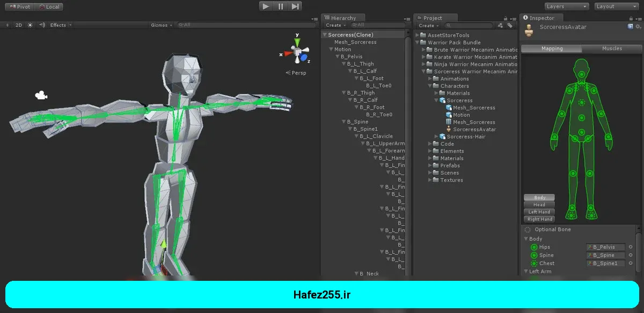644x313 pixels.
Task: Open the Effects dropdown in Scene view
Action: (x=60, y=25)
